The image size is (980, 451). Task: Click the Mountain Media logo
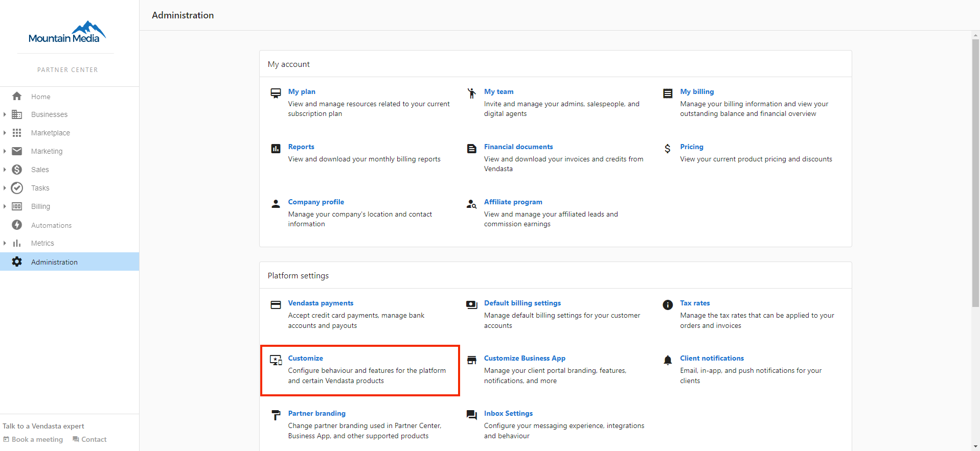(67, 32)
